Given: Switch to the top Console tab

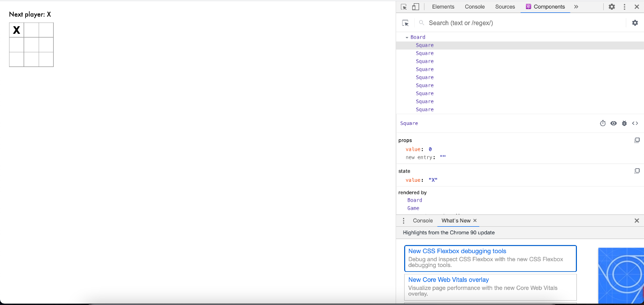Looking at the screenshot, I should point(475,7).
